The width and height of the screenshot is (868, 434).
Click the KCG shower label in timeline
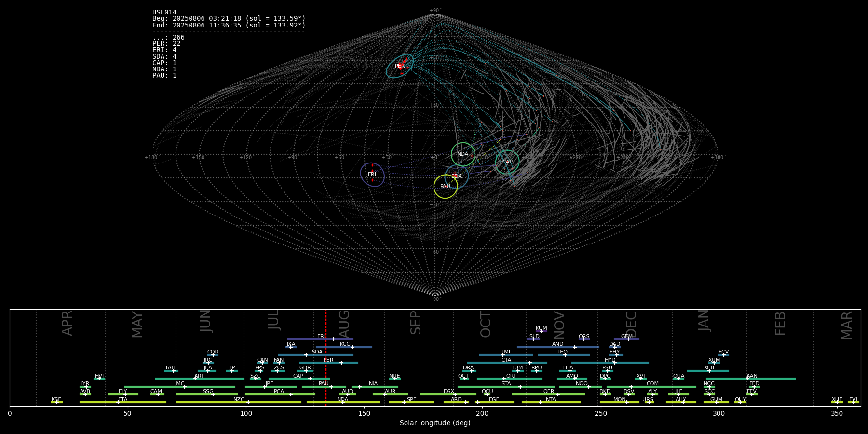tap(345, 344)
